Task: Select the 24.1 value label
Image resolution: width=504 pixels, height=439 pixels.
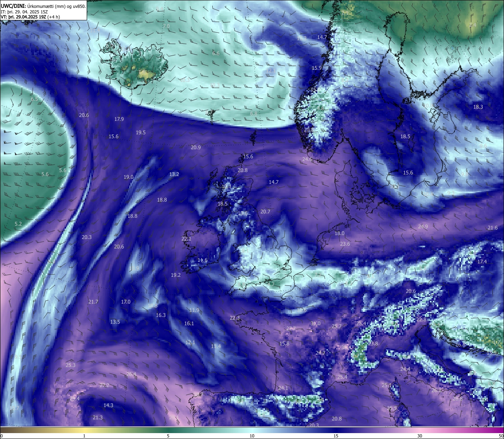Action: (x=283, y=388)
